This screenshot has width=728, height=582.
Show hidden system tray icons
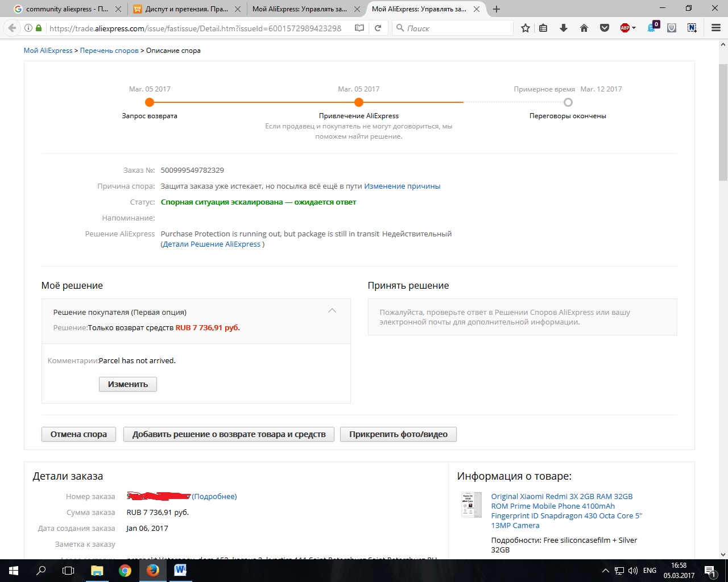[x=605, y=571]
